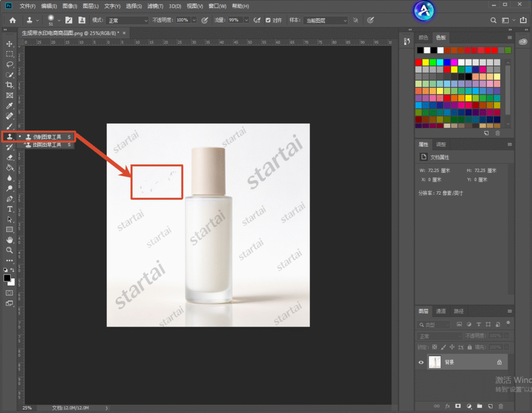Click the white background color swatch
Screen dimensions: 532x413
click(x=12, y=282)
